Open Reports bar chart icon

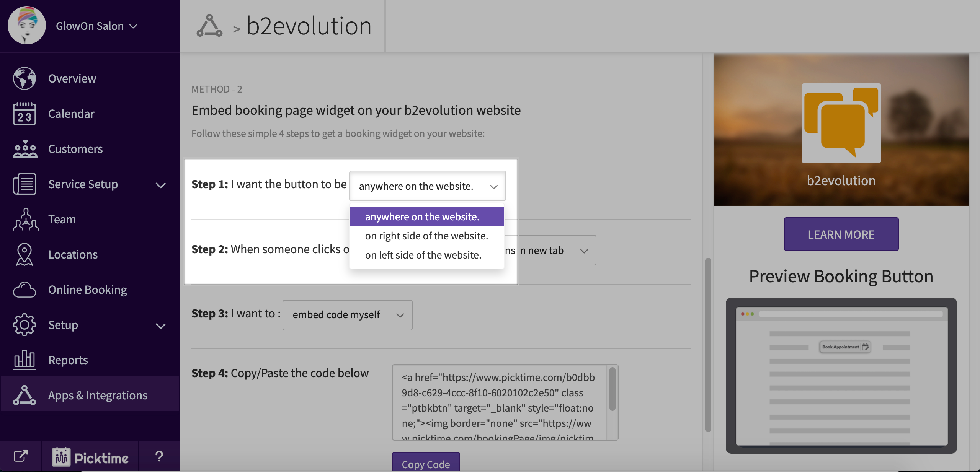pyautogui.click(x=24, y=360)
